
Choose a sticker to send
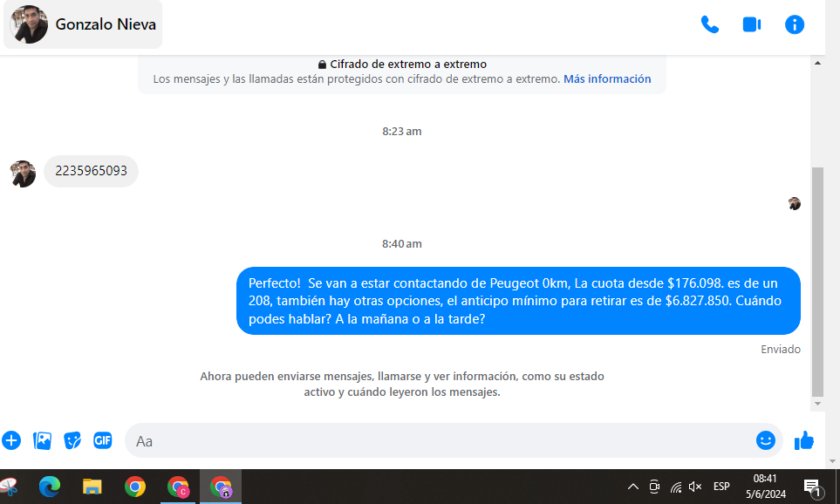[72, 440]
